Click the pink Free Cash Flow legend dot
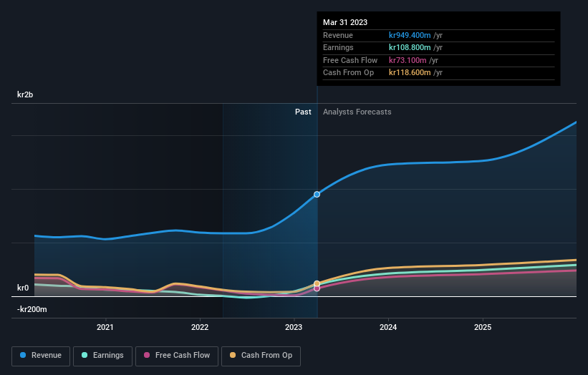588x375 pixels. (147, 355)
